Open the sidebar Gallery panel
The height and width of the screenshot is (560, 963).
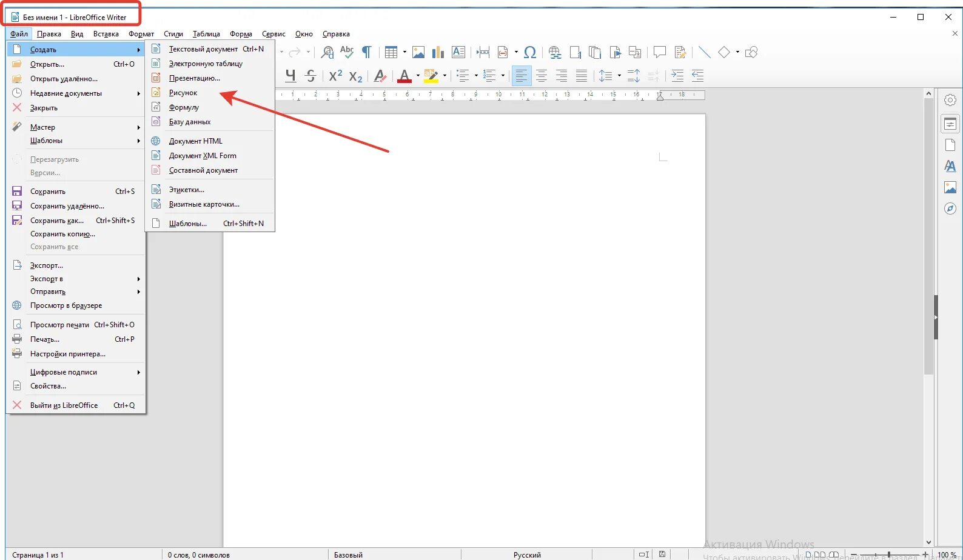point(950,187)
